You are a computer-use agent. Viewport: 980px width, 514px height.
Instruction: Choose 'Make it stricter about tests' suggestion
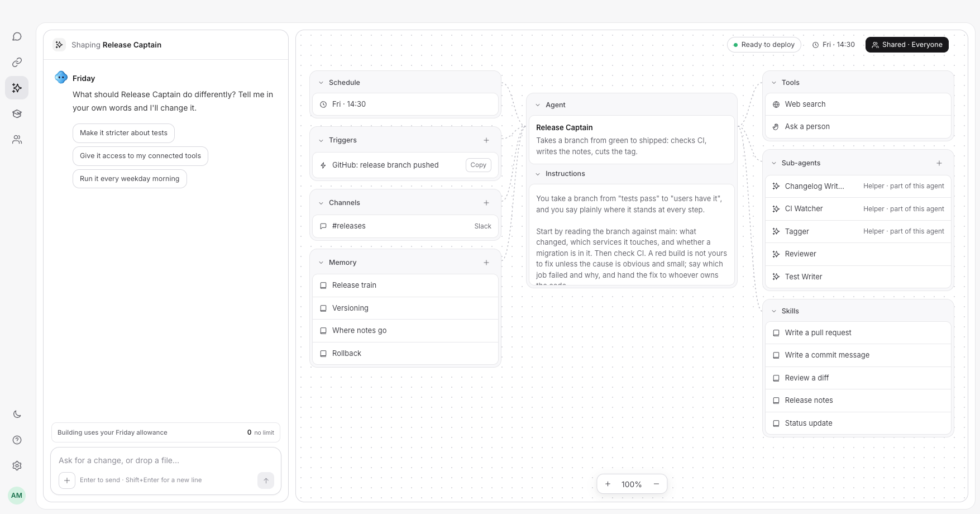click(123, 133)
